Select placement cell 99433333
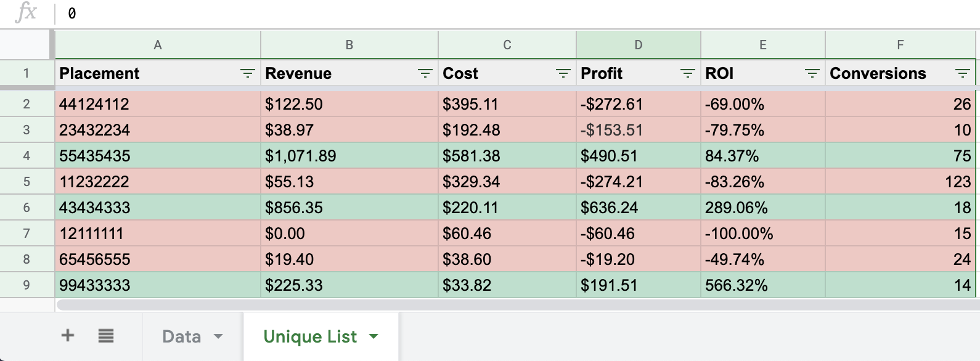980x361 pixels. pos(158,285)
